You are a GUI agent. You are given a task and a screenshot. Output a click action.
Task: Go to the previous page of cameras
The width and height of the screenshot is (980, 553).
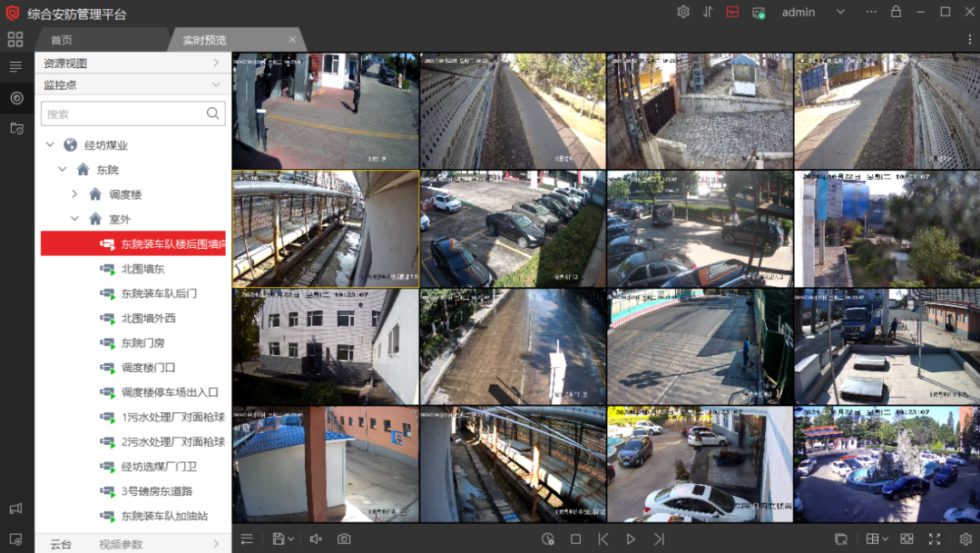click(603, 538)
